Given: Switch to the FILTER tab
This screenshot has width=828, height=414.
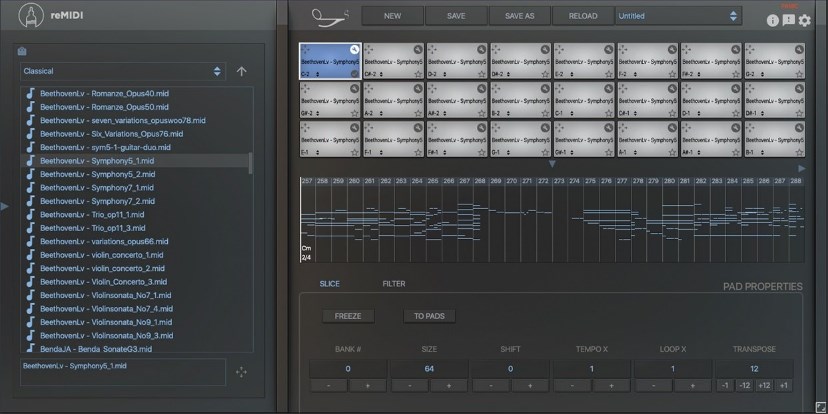Looking at the screenshot, I should click(x=394, y=284).
